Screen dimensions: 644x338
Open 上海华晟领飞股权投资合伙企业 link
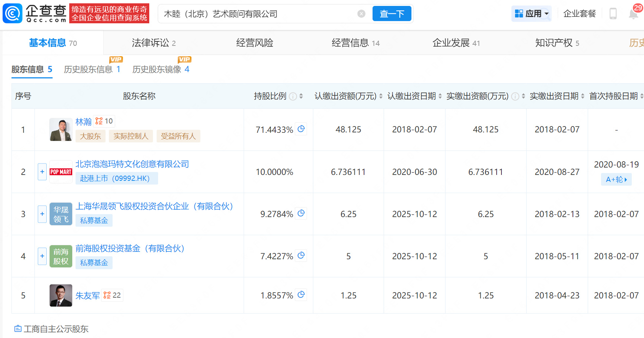154,206
